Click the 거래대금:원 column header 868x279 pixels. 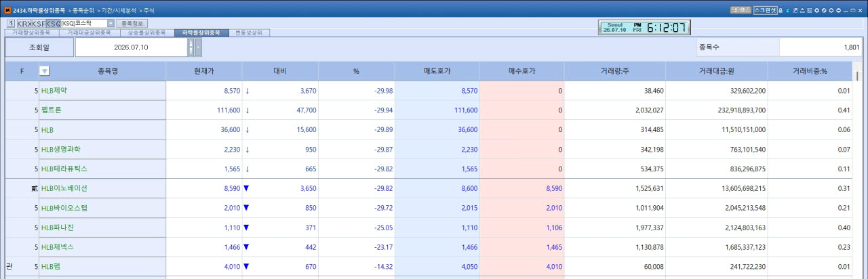[x=716, y=71]
